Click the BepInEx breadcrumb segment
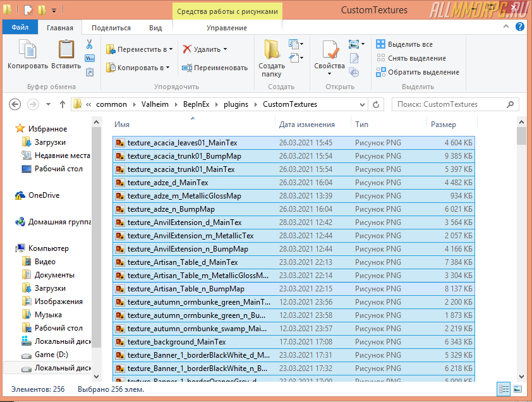This screenshot has width=532, height=402. pyautogui.click(x=196, y=104)
